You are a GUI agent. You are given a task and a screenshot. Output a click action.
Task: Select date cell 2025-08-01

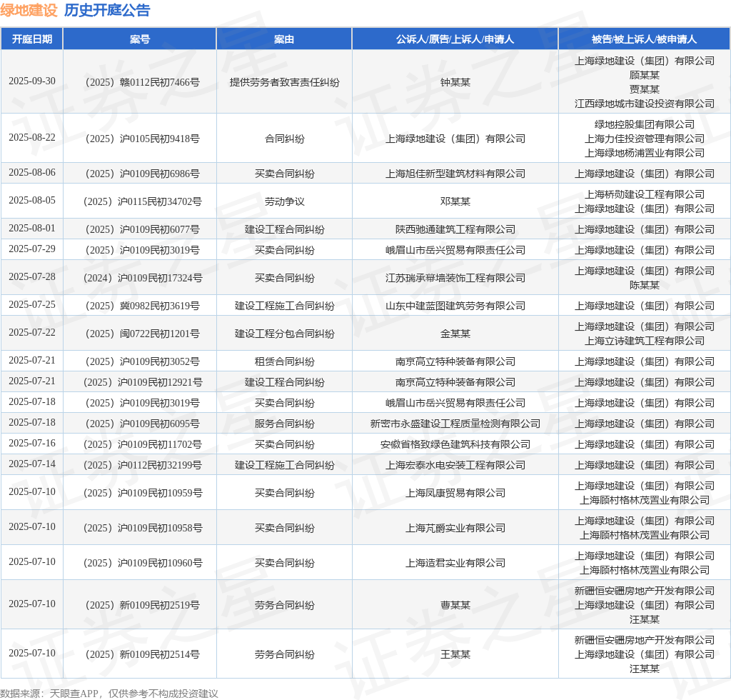click(x=32, y=228)
